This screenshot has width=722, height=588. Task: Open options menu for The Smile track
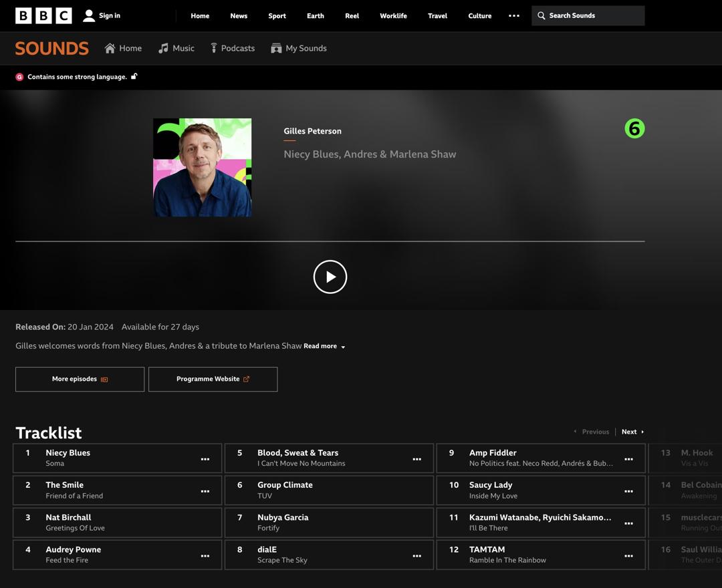pyautogui.click(x=205, y=491)
